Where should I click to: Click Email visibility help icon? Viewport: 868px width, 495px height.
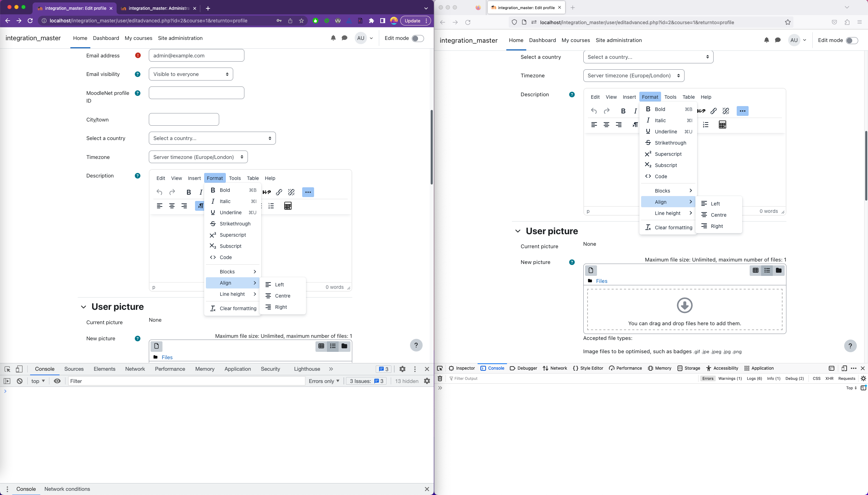pos(138,74)
